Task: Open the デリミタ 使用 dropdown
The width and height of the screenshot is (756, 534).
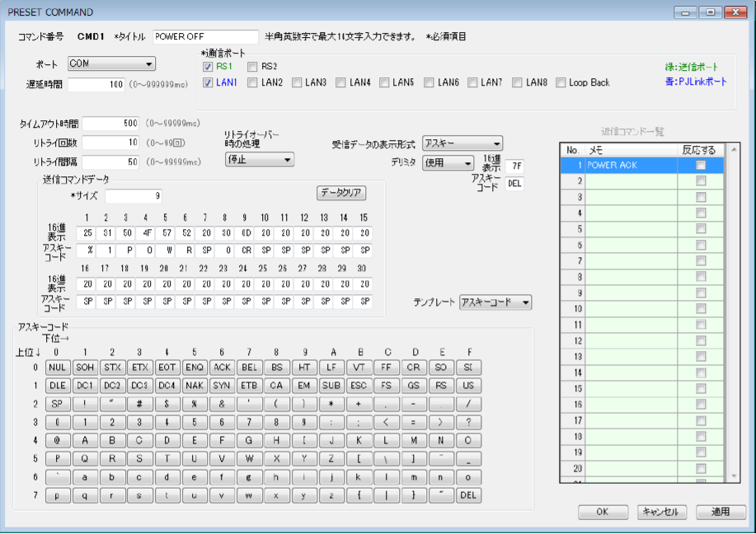Action: pyautogui.click(x=448, y=163)
